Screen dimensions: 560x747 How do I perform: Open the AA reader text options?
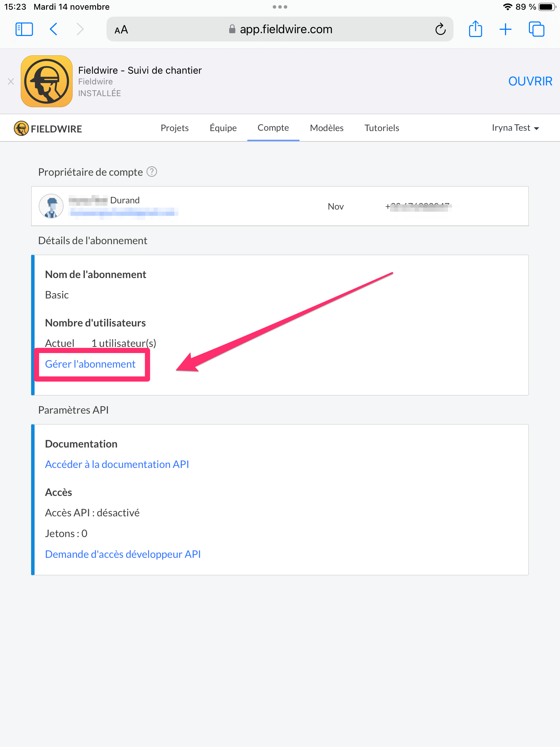tap(121, 30)
